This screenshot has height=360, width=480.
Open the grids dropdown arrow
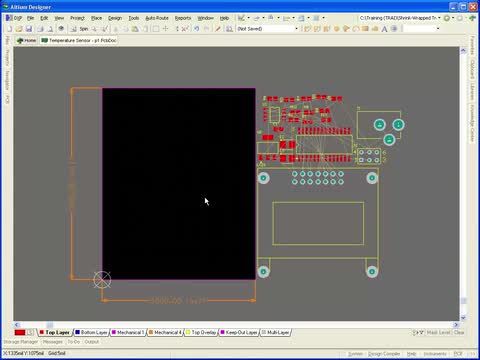click(323, 18)
